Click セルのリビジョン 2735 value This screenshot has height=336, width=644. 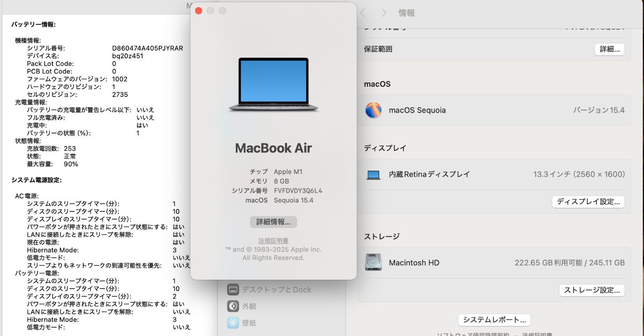point(120,94)
